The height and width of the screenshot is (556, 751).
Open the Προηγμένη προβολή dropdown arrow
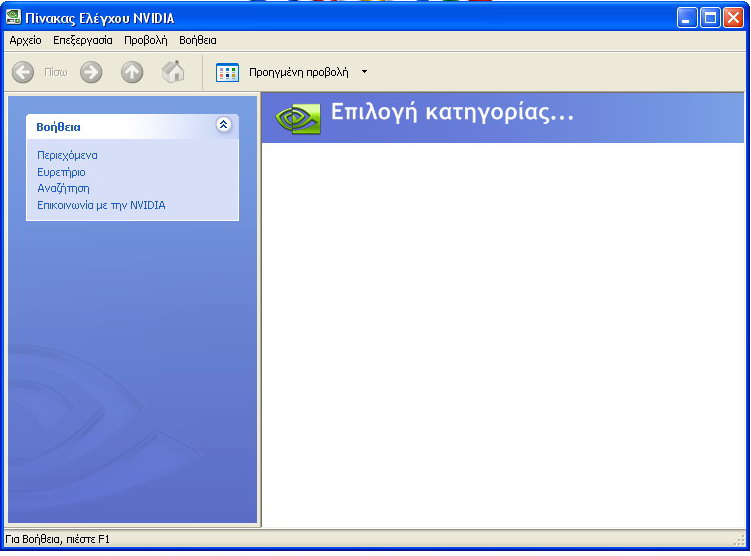click(364, 72)
